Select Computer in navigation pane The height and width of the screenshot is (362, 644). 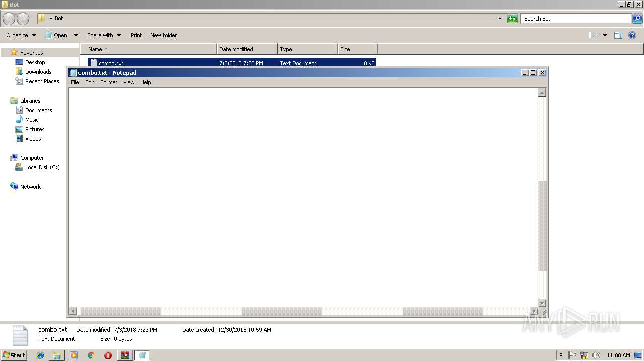click(32, 158)
